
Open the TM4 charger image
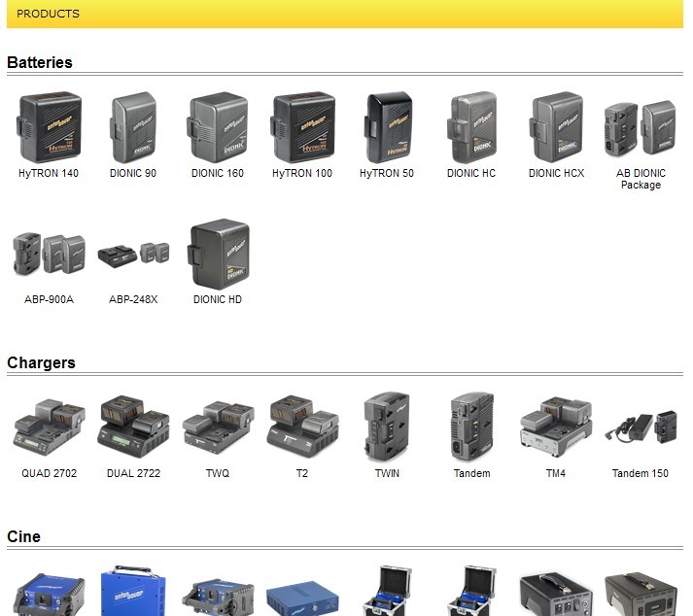coord(556,427)
